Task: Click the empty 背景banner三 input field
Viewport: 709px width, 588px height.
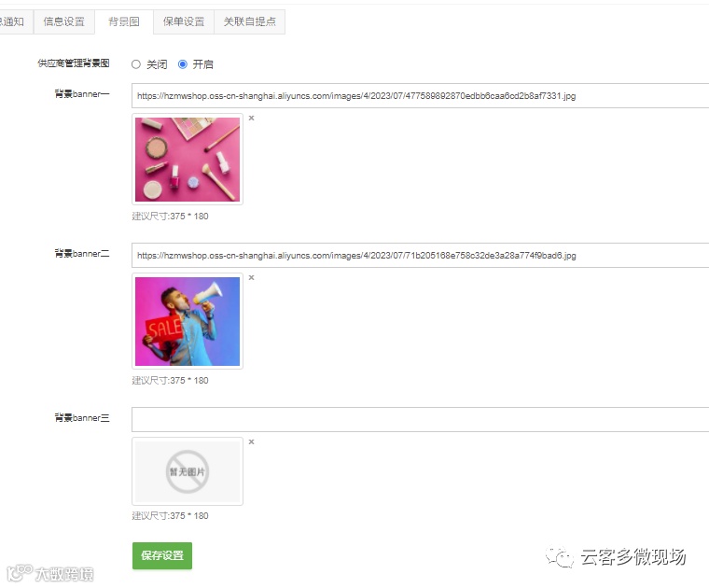Action: click(x=420, y=419)
